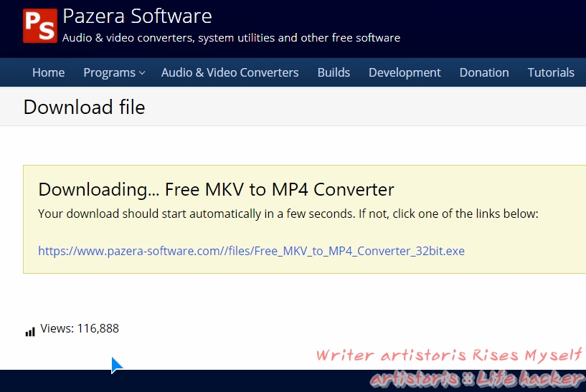Image resolution: width=586 pixels, height=392 pixels.
Task: Visit the Donation page
Action: (484, 72)
